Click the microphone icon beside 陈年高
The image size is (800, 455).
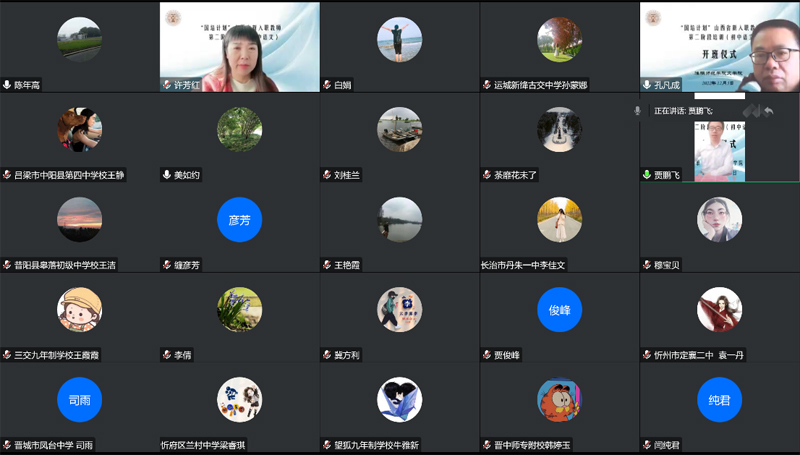7,86
